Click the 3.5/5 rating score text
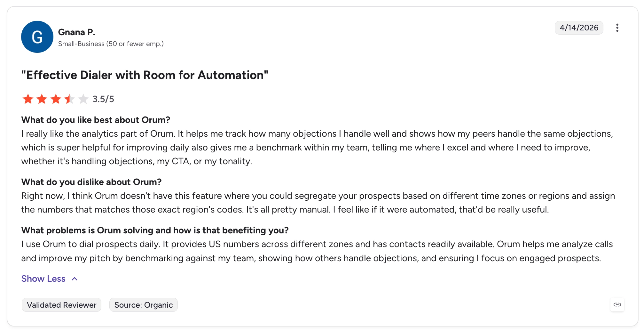Image resolution: width=644 pixels, height=331 pixels. (x=103, y=99)
